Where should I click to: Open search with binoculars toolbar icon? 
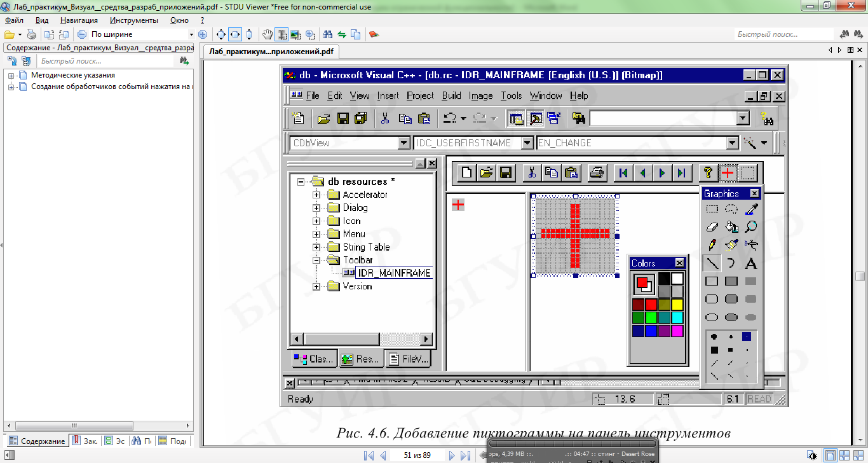[x=327, y=34]
